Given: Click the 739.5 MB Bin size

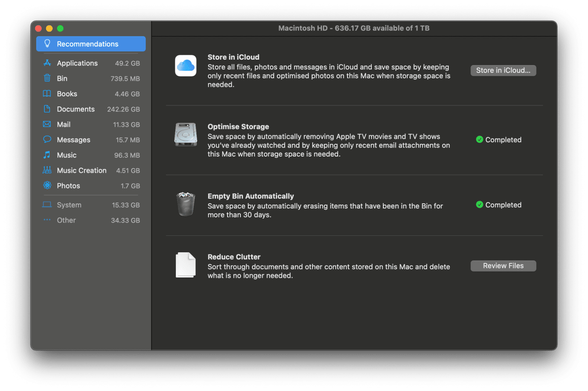Looking at the screenshot, I should [125, 78].
